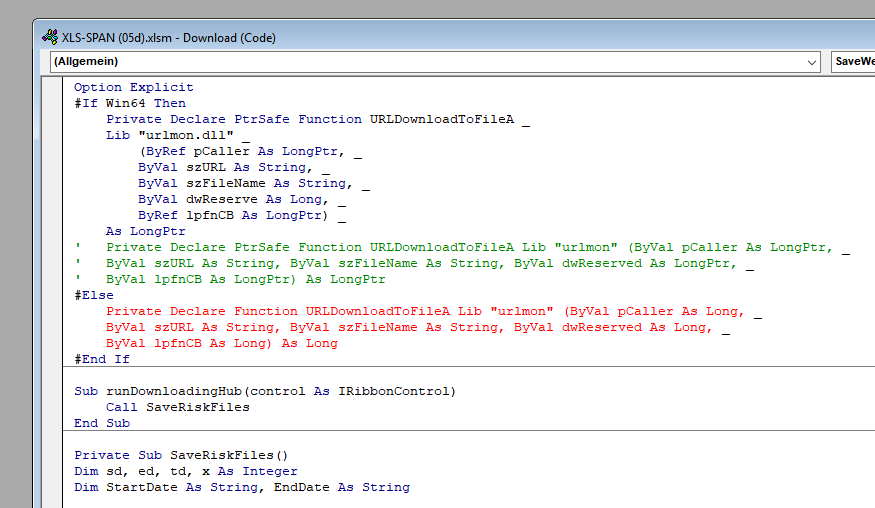Click 'URLDownloadToFileA' in the PtrSafe declaration

[x=441, y=119]
